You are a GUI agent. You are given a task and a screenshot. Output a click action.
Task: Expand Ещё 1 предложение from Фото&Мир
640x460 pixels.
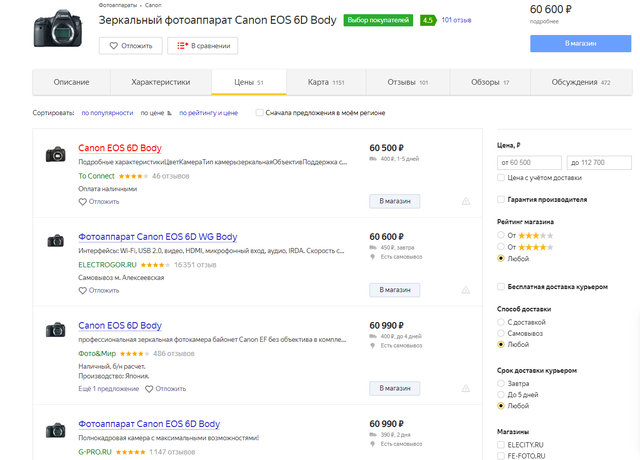107,388
